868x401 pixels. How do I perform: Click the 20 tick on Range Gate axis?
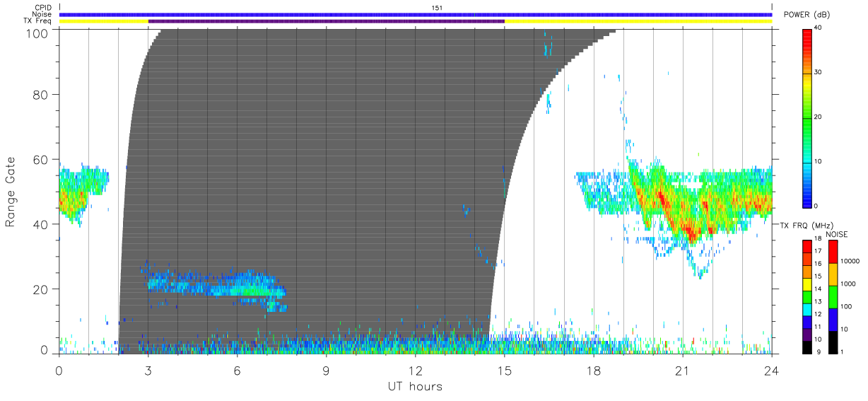click(40, 289)
